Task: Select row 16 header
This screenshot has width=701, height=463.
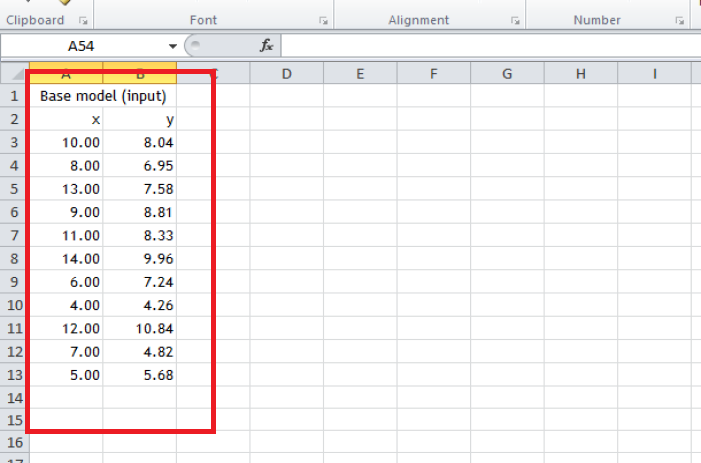Action: click(x=14, y=442)
